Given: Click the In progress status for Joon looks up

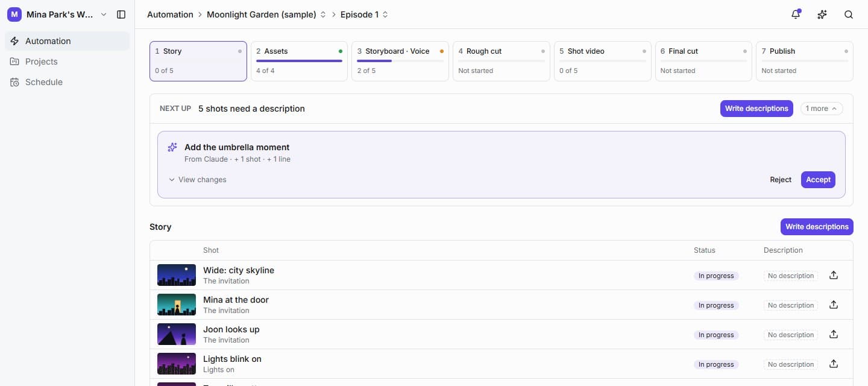Looking at the screenshot, I should tap(716, 335).
